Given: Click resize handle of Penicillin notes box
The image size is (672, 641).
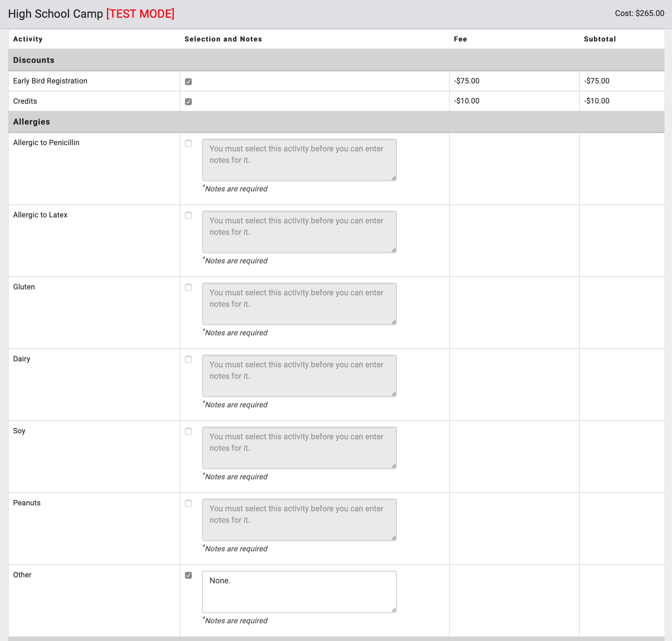Looking at the screenshot, I should (394, 178).
